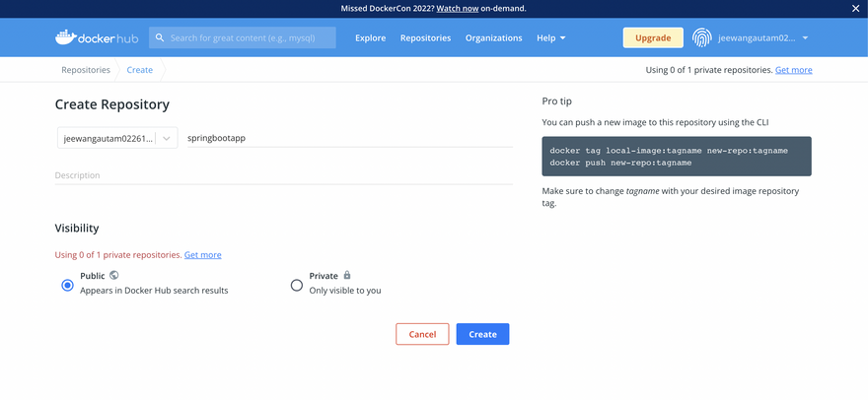The height and width of the screenshot is (400, 868).
Task: Click the Watch now banner link
Action: coord(456,8)
